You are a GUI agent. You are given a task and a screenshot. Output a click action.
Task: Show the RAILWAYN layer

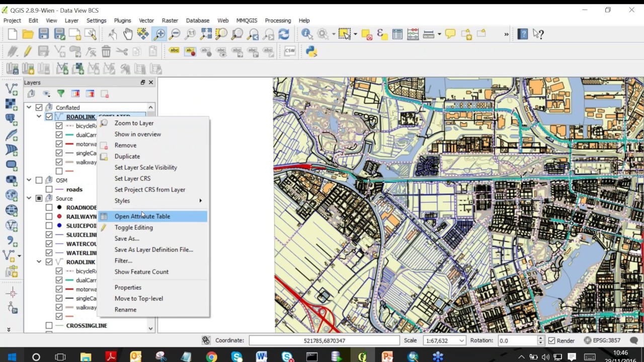[49, 217]
